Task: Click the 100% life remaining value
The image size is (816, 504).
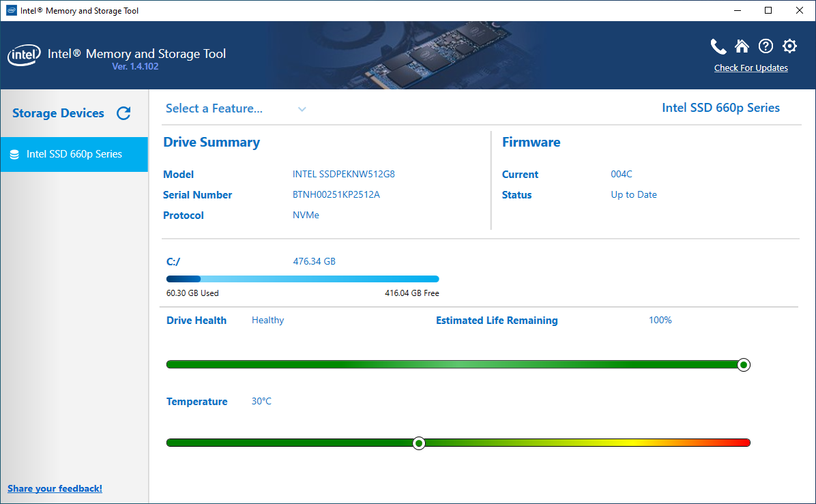Action: pyautogui.click(x=660, y=321)
